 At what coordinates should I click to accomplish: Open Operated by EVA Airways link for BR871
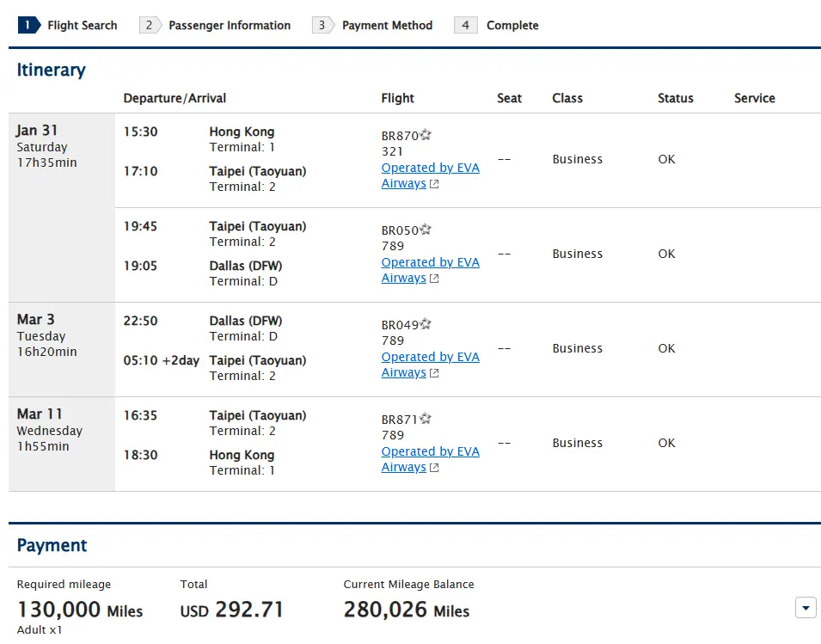[x=430, y=459]
